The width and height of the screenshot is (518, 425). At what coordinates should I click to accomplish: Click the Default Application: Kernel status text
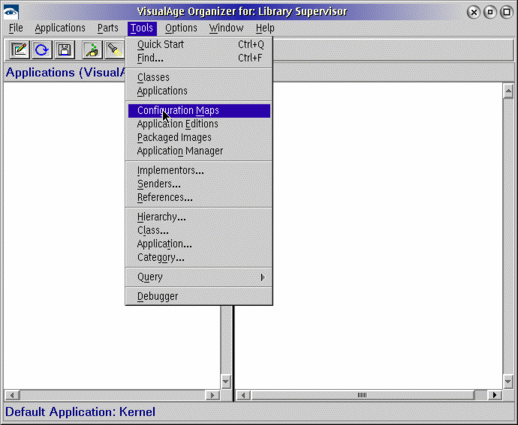pos(80,412)
